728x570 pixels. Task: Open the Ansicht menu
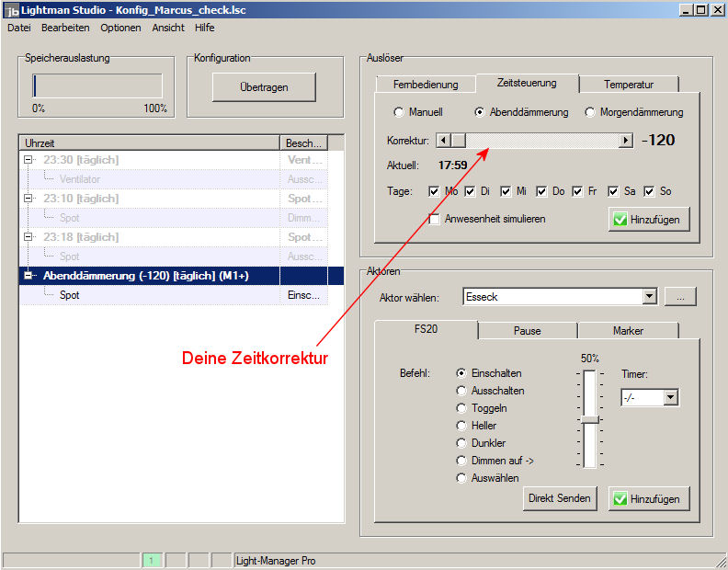(x=168, y=28)
